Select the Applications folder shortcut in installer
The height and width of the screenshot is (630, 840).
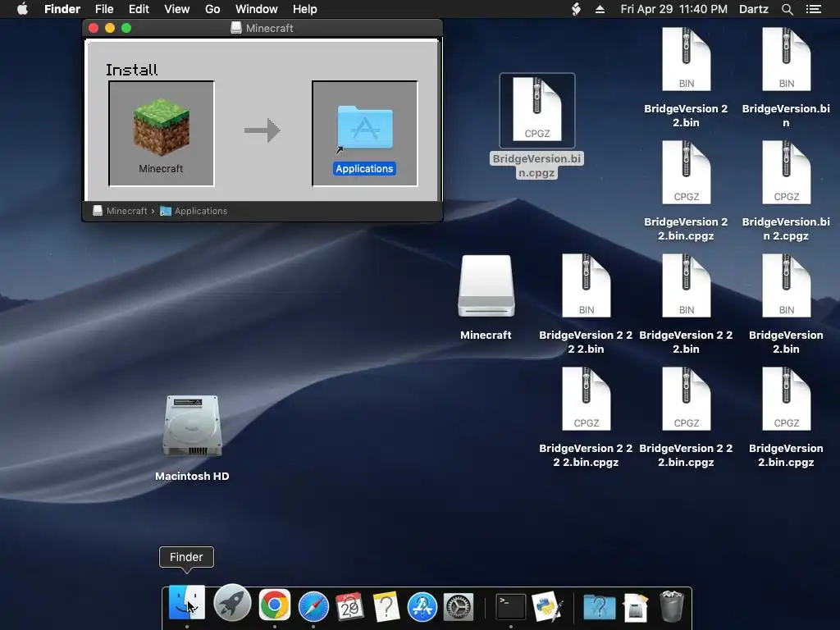365,127
